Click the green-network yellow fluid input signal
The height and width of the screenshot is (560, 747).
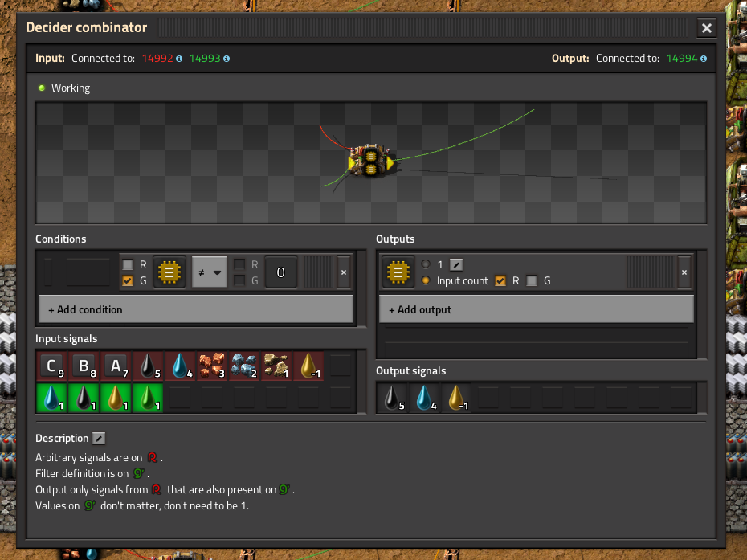coord(116,398)
